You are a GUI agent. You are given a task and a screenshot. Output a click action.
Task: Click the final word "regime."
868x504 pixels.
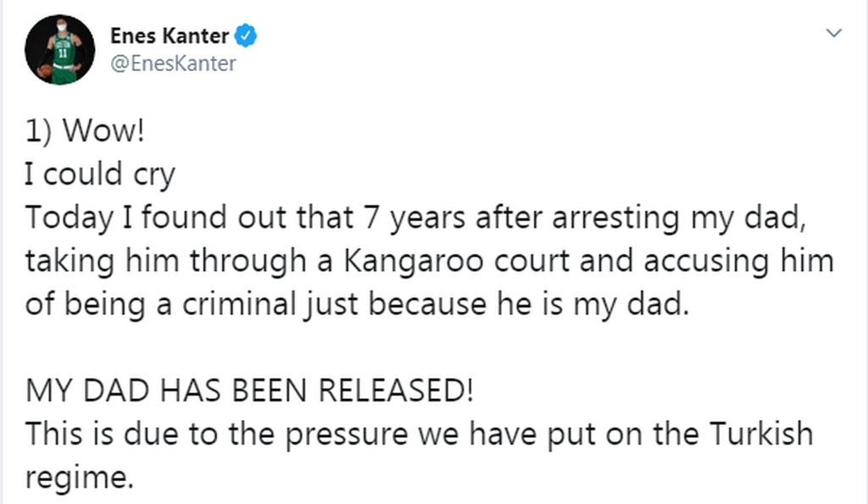[80, 478]
